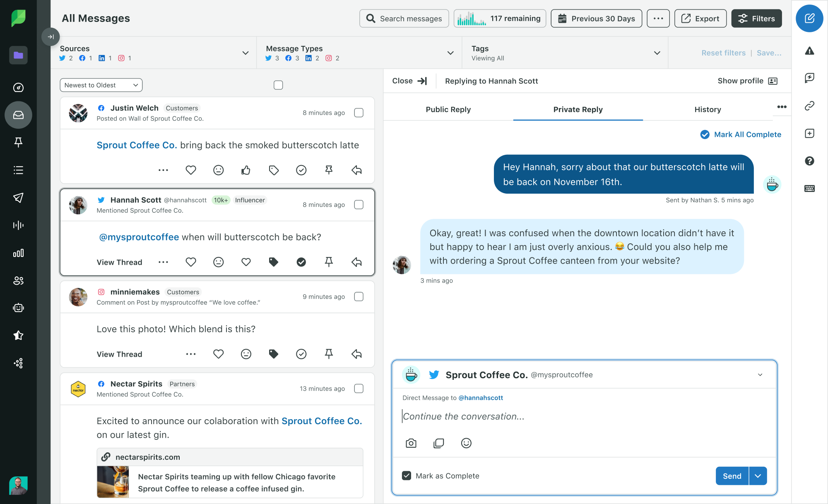Open the Send button dropdown arrow
This screenshot has height=504, width=828.
[x=758, y=476]
